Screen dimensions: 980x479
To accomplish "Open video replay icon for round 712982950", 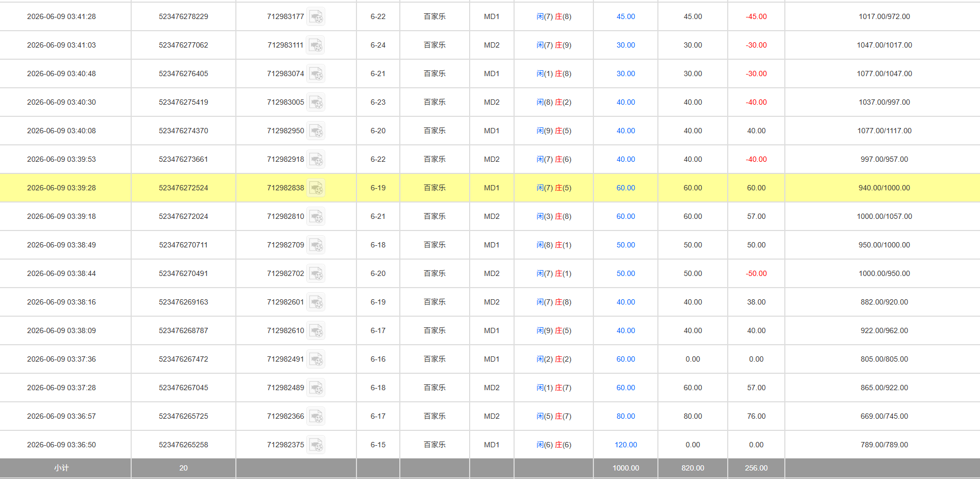I will coord(316,131).
